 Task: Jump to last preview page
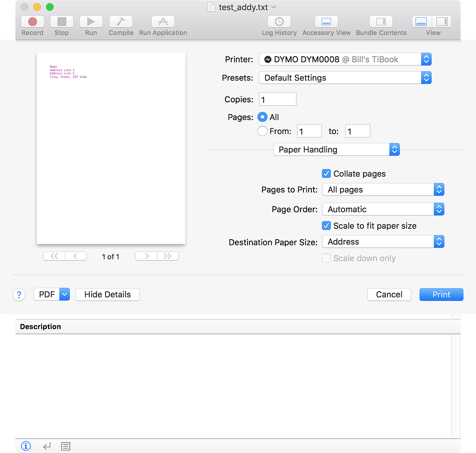coord(168,256)
